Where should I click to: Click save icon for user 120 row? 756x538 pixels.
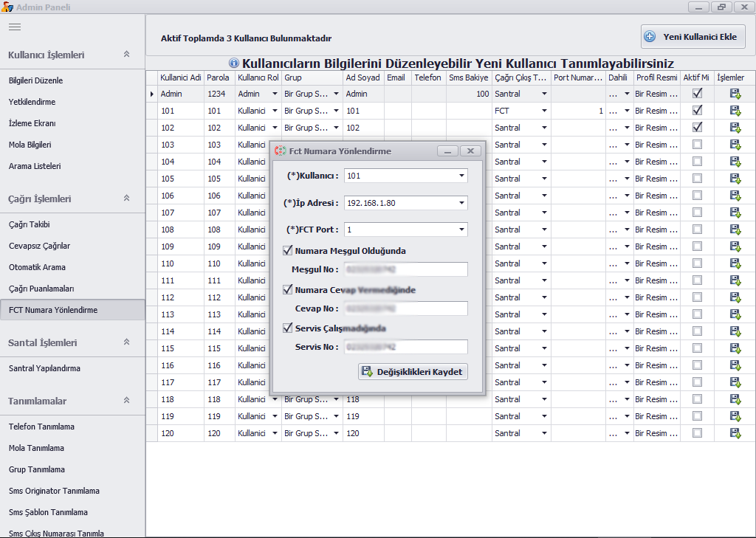(735, 433)
